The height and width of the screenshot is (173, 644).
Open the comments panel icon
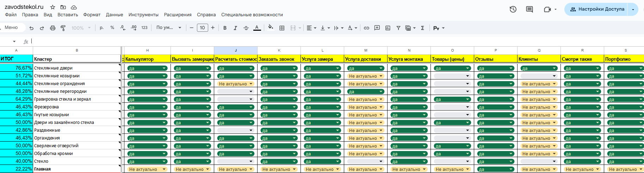pos(529,10)
